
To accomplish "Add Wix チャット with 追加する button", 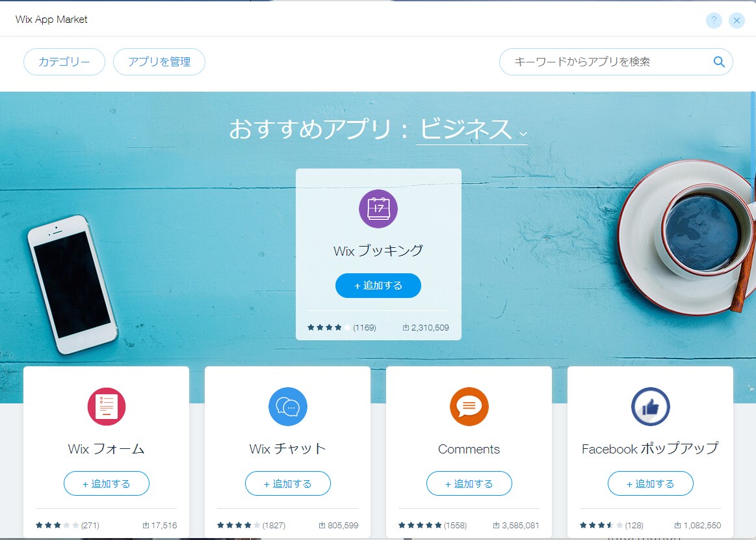I will coord(288,483).
